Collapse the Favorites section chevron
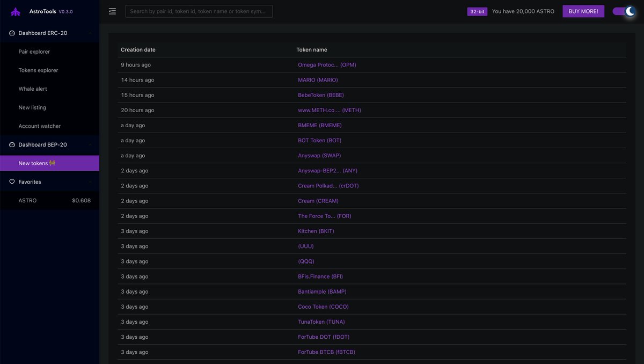The width and height of the screenshot is (644, 364). pos(90,182)
